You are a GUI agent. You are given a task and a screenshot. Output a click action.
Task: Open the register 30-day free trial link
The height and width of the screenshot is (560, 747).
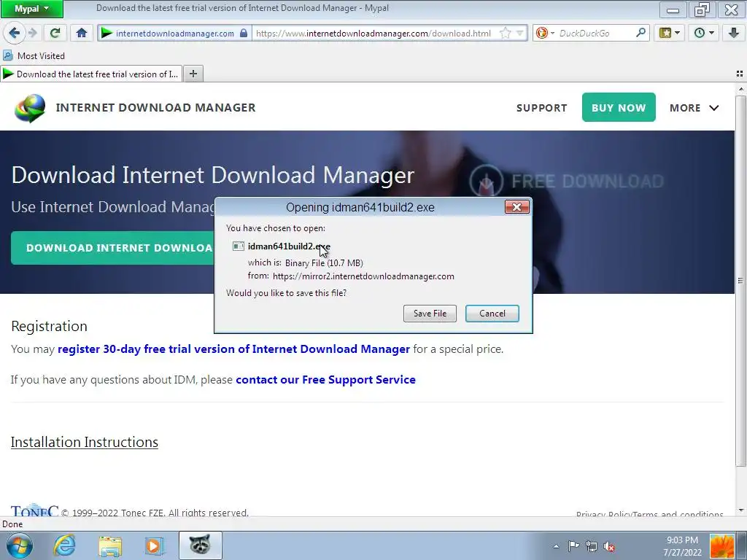[x=233, y=349]
